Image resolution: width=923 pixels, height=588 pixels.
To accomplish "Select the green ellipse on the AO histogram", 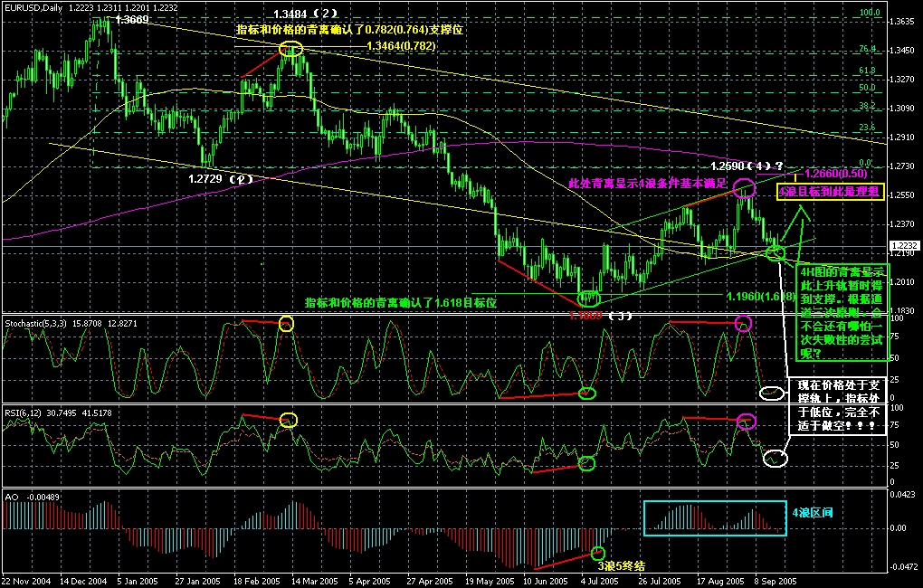I will pyautogui.click(x=597, y=553).
